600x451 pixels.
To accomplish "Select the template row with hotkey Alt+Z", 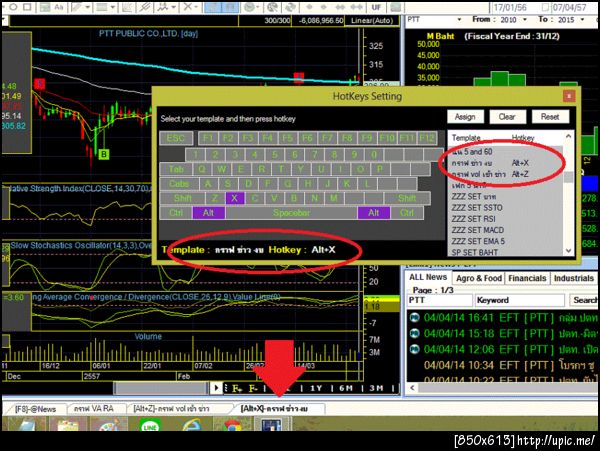I will click(x=505, y=174).
